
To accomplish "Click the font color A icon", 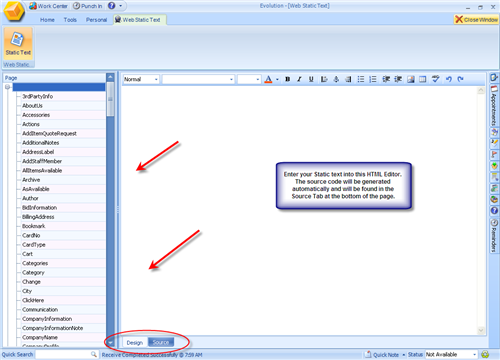I will [268, 79].
